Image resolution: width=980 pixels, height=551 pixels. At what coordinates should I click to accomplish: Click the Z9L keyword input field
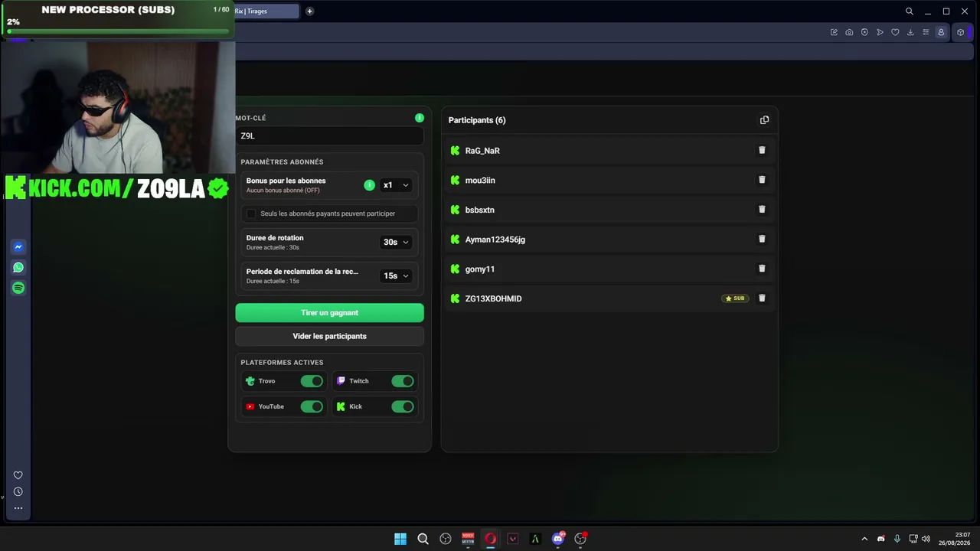(329, 135)
